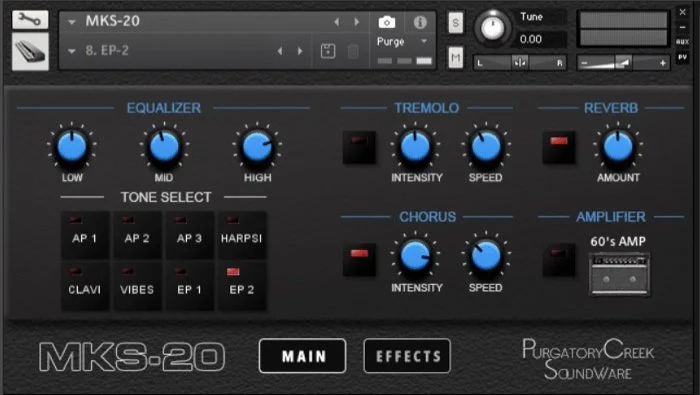The image size is (700, 395).
Task: Toggle the Reverb on/off switch
Action: pyautogui.click(x=558, y=147)
